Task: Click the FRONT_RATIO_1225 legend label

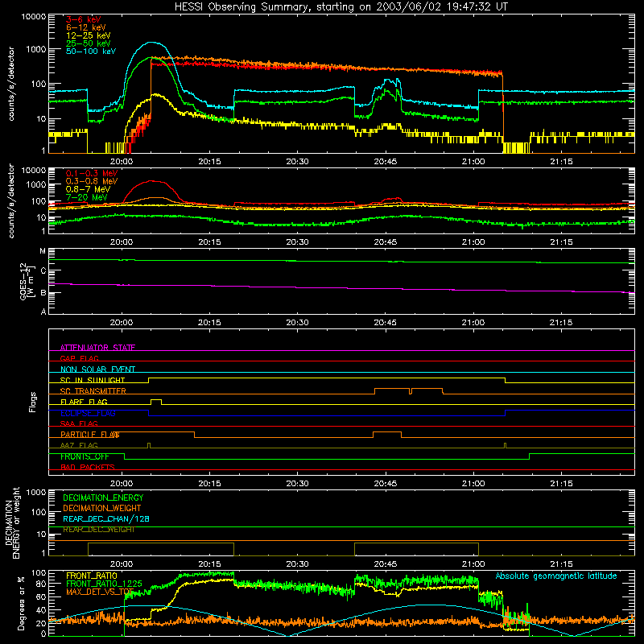Action: 104,584
